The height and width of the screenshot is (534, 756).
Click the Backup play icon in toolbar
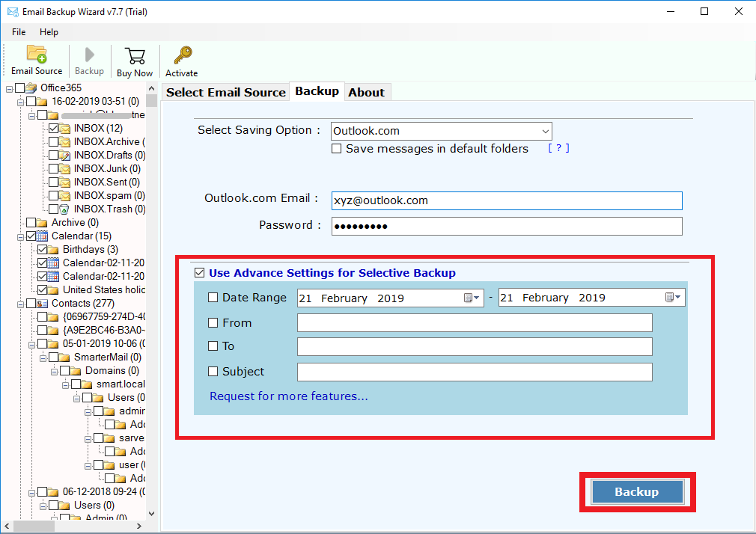[x=89, y=55]
